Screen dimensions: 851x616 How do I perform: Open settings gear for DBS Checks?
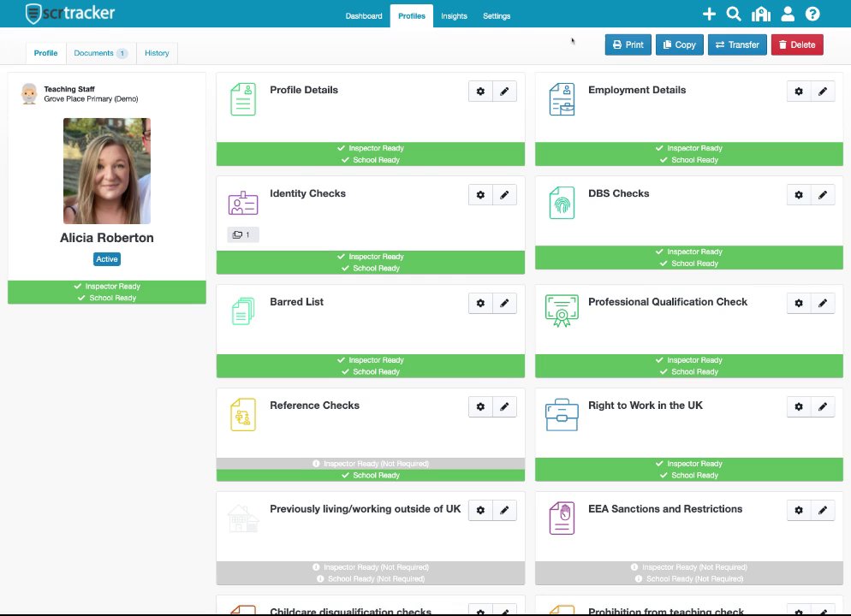pyautogui.click(x=799, y=195)
